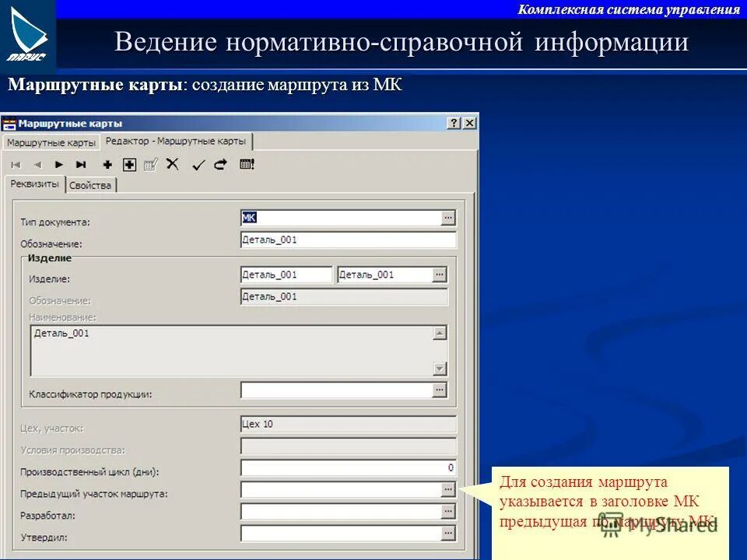The image size is (747, 560).
Task: Open document type selector for Тип документа
Action: tap(448, 218)
